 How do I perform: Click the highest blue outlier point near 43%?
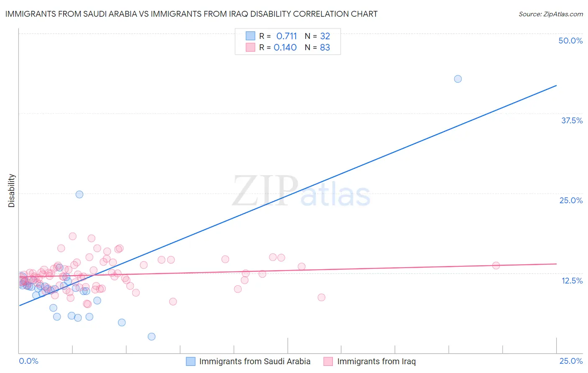[458, 79]
